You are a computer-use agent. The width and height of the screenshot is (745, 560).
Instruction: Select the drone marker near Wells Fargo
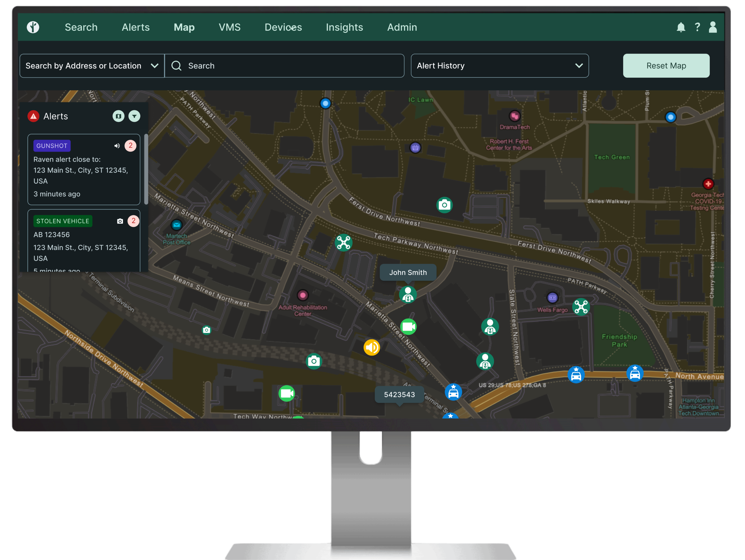(x=581, y=307)
